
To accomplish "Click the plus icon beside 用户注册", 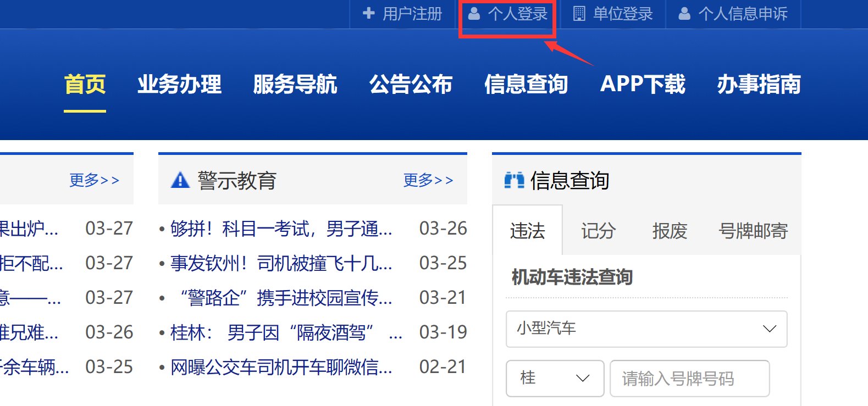I will click(x=369, y=13).
